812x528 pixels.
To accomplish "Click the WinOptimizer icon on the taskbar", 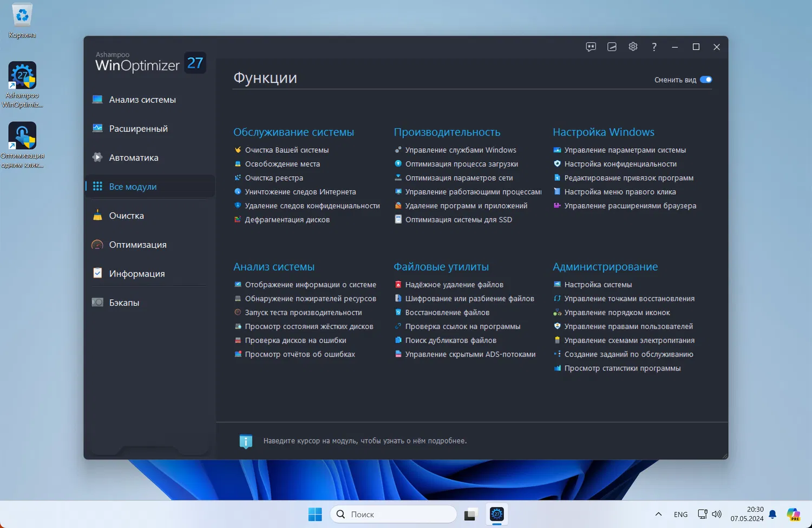I will point(496,514).
